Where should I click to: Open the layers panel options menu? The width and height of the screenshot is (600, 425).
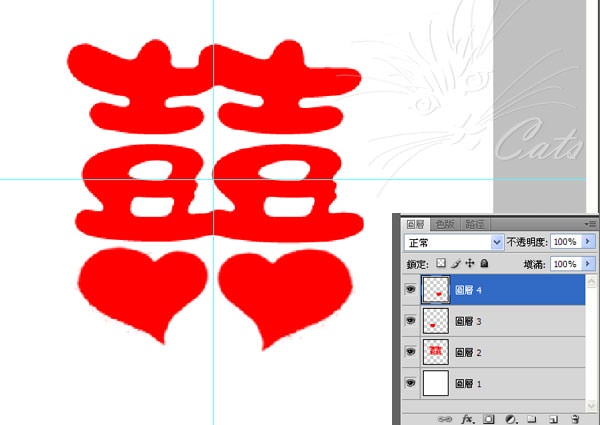pyautogui.click(x=589, y=224)
